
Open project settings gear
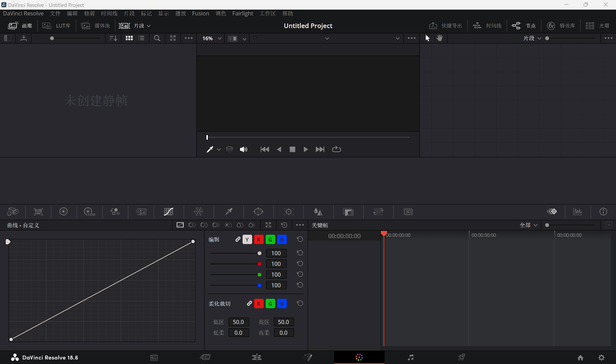(x=601, y=357)
